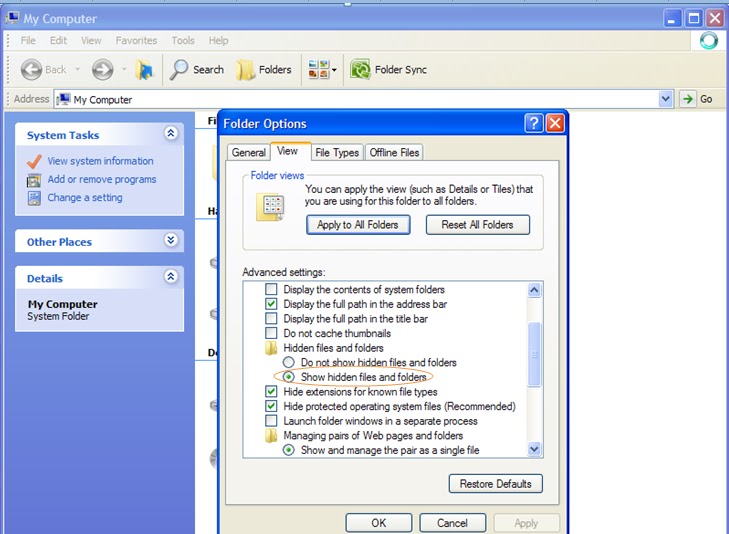
Task: Click the Restore Defaults button
Action: click(496, 484)
